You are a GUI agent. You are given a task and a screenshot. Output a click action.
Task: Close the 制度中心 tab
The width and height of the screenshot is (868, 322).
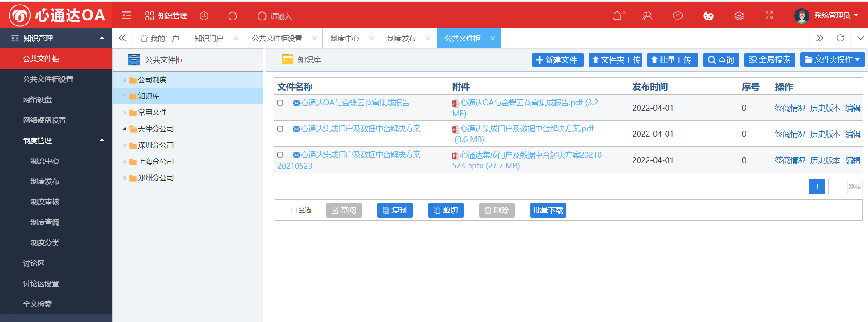click(371, 39)
